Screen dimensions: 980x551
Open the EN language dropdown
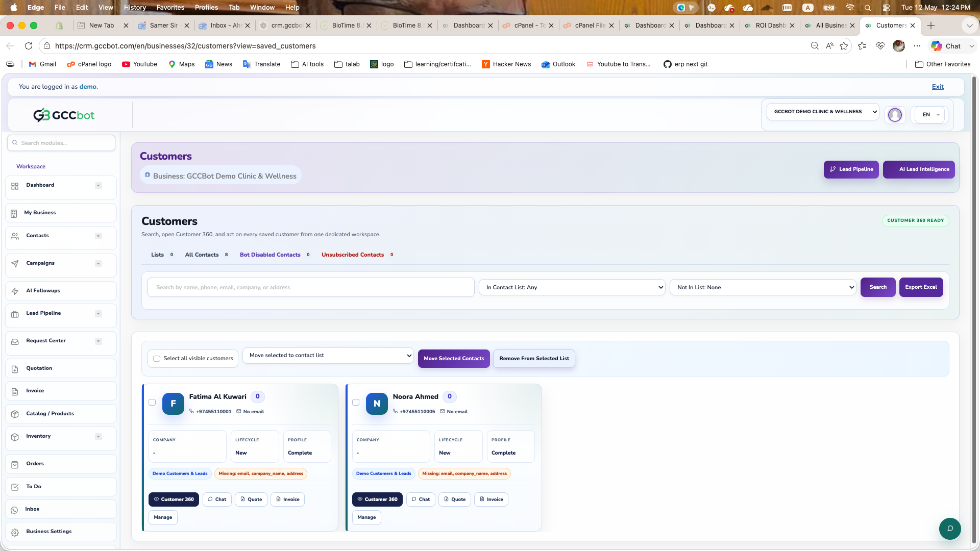(930, 115)
